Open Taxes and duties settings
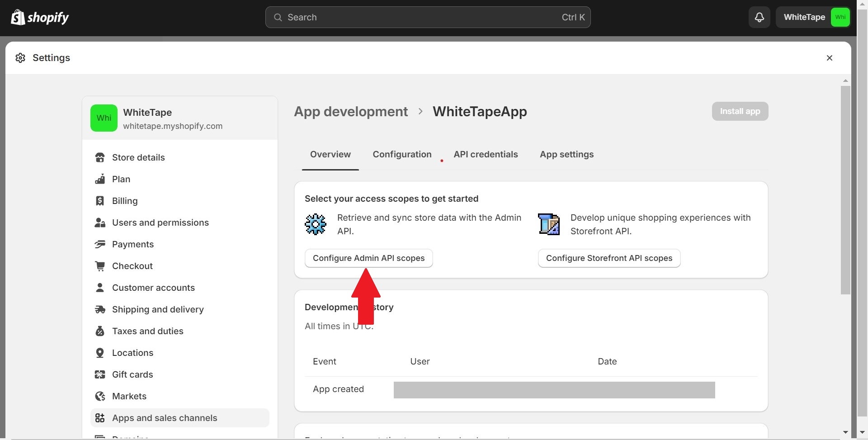The image size is (868, 440). click(x=180, y=331)
